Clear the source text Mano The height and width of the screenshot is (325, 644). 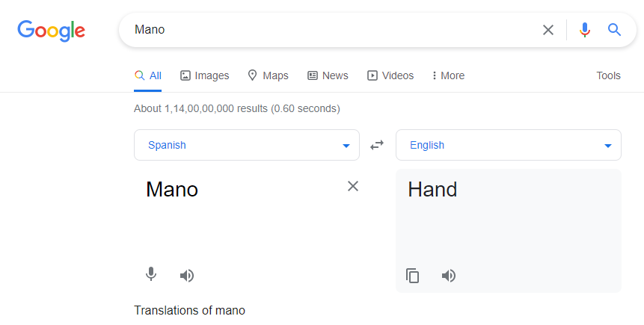tap(353, 186)
